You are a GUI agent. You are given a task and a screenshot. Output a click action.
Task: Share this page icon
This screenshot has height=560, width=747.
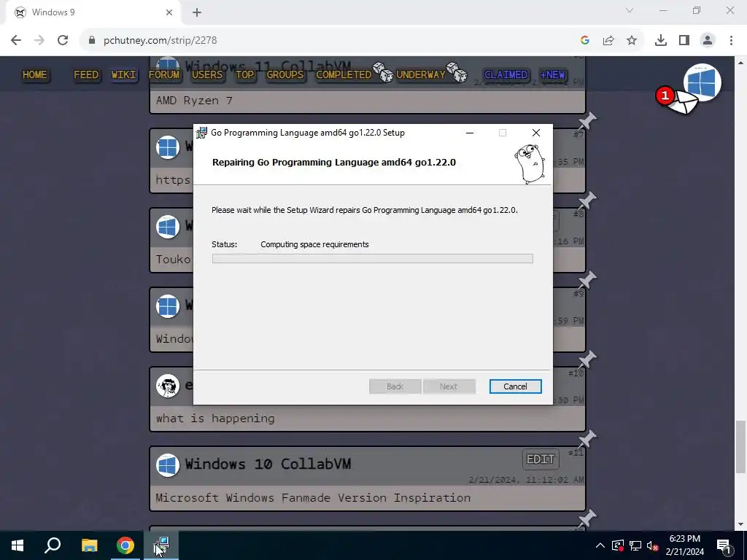coord(608,41)
